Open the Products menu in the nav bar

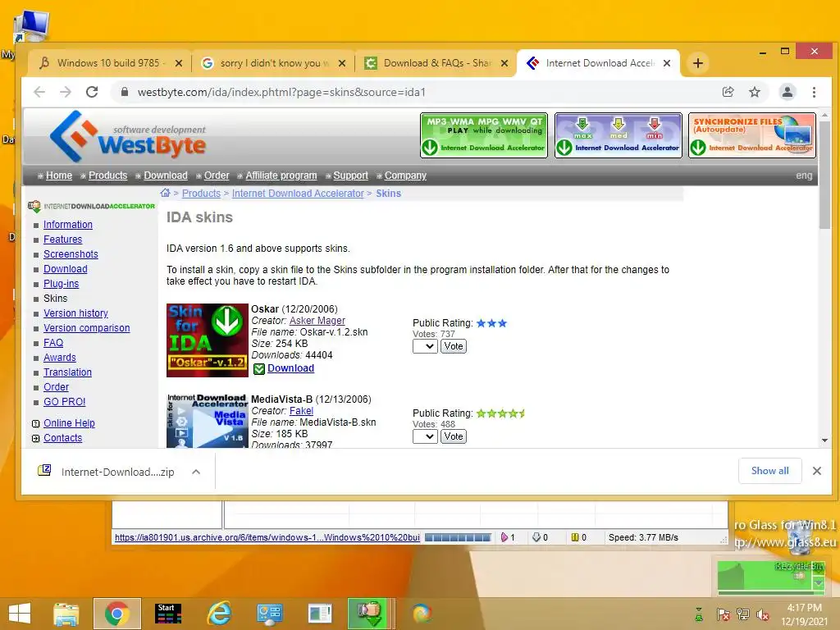(x=107, y=176)
